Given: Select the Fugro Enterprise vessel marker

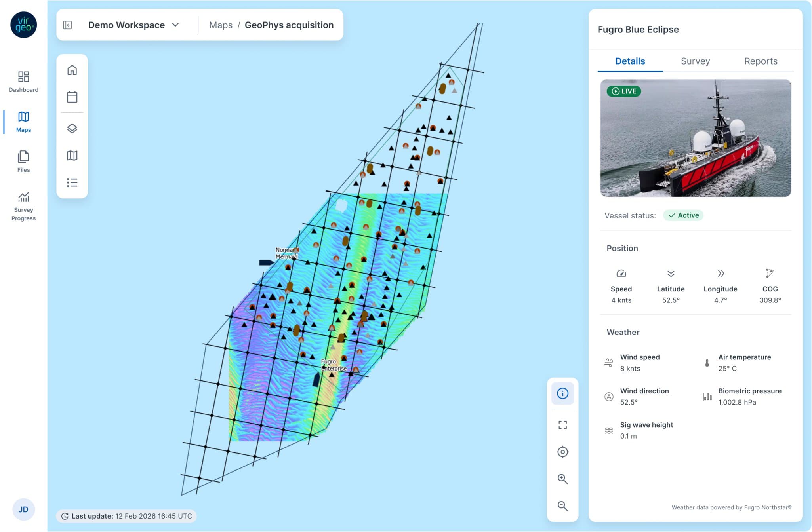Looking at the screenshot, I should click(x=316, y=379).
